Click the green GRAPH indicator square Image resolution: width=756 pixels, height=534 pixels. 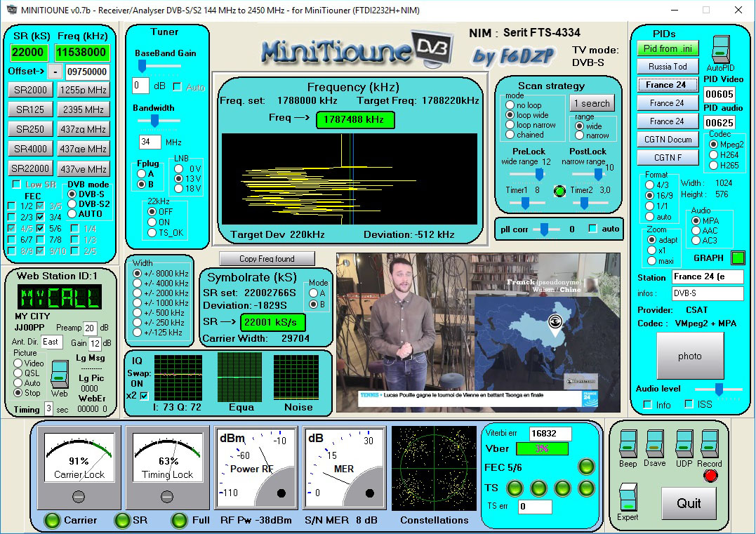pyautogui.click(x=738, y=258)
